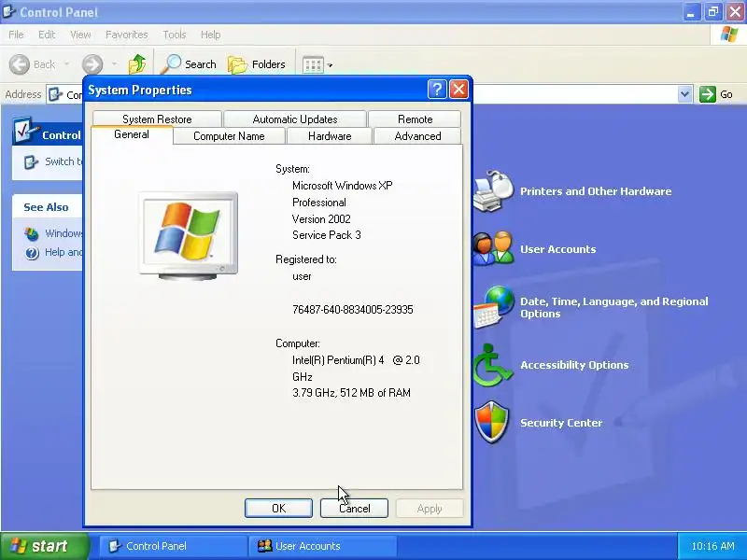Click the Windows logo monitor image
Viewport: 747px width, 560px height.
[x=189, y=236]
